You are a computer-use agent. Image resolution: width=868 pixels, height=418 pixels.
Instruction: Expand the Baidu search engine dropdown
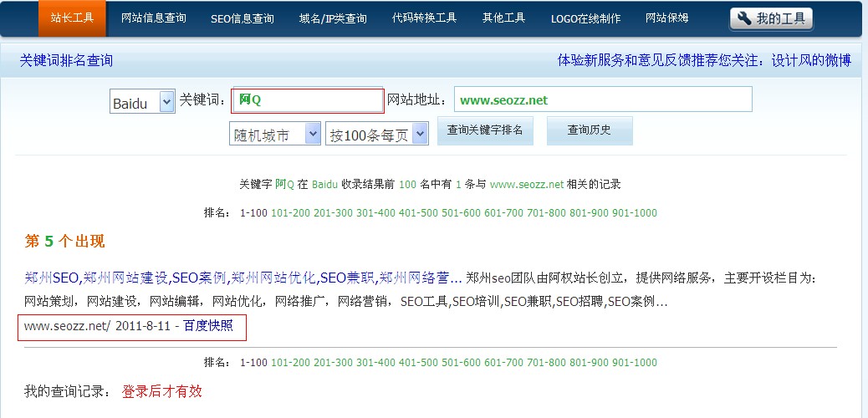tap(142, 102)
